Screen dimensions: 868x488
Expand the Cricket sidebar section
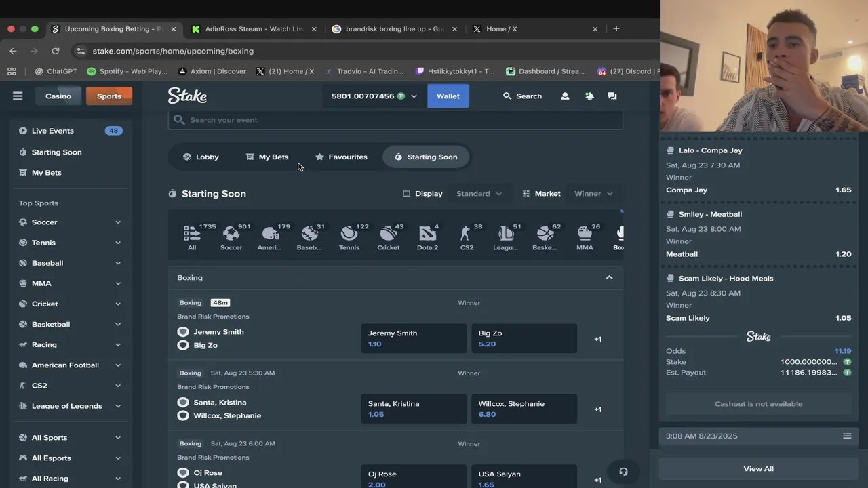pos(118,304)
